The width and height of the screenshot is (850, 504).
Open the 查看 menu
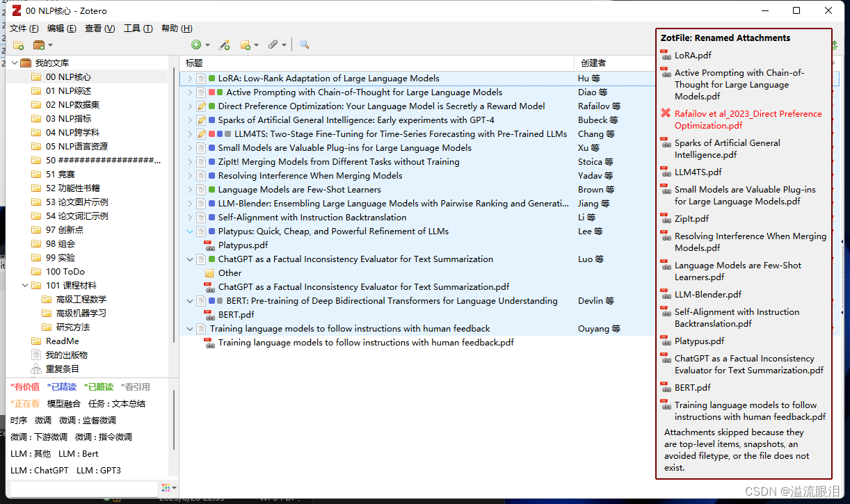[x=99, y=29]
